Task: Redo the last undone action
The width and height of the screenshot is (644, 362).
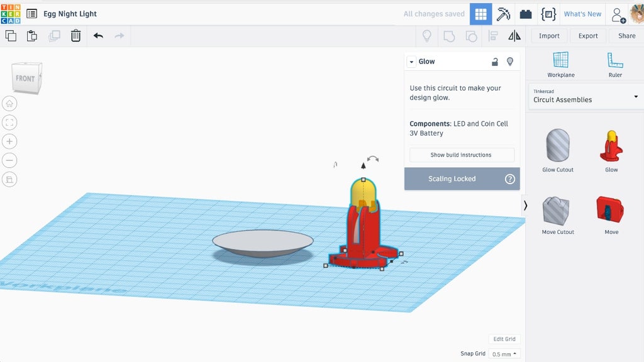Action: click(119, 36)
